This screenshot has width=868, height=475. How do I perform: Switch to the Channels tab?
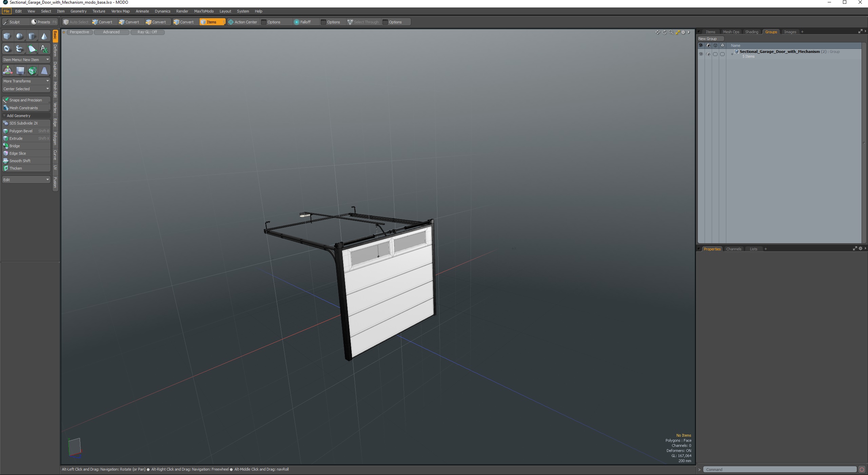tap(733, 249)
